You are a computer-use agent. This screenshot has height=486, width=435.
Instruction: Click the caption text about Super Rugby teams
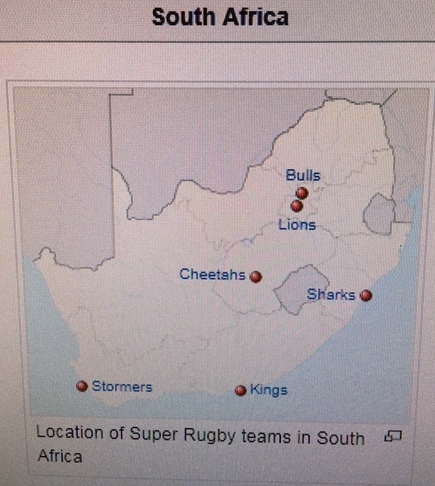[x=200, y=446]
